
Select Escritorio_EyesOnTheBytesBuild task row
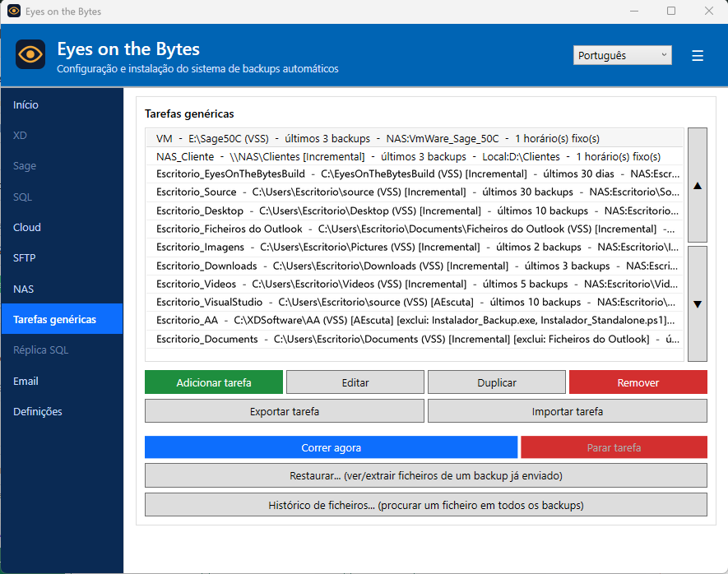pos(415,174)
